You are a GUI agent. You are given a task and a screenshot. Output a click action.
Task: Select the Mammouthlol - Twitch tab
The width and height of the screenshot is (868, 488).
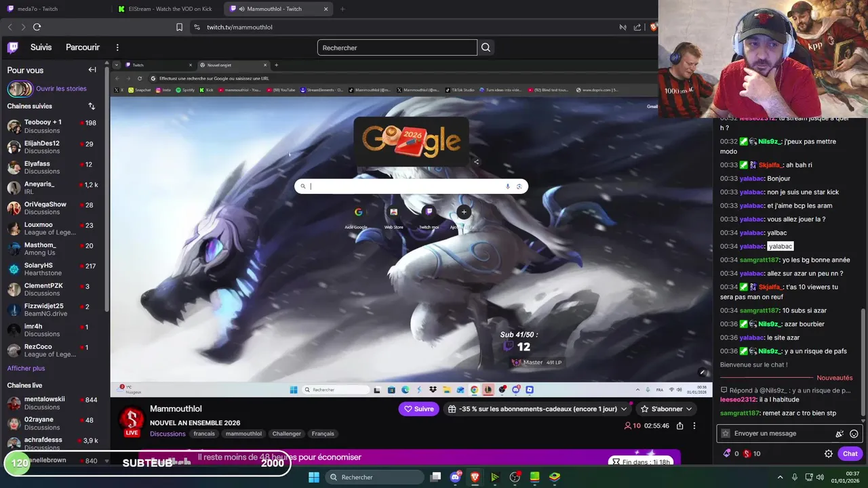click(278, 9)
